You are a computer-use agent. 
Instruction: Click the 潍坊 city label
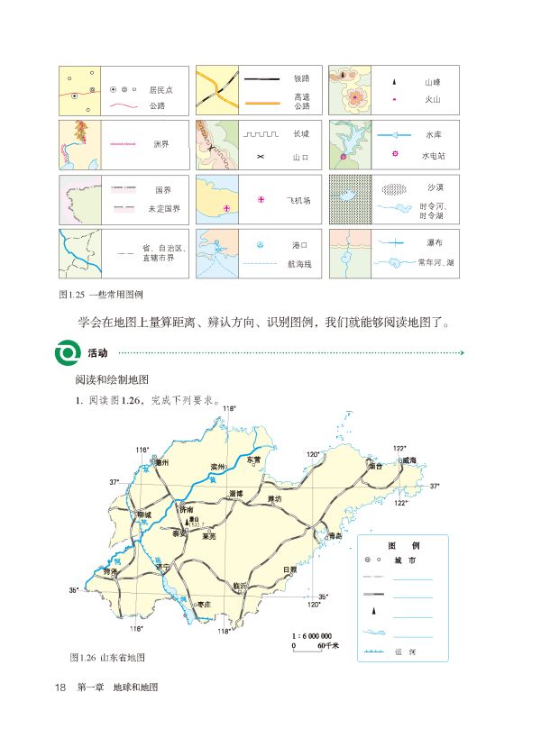coord(275,498)
